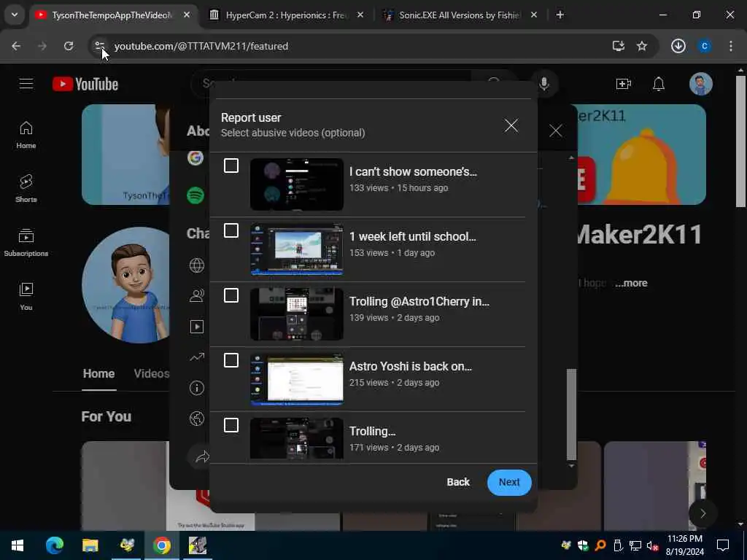Image resolution: width=747 pixels, height=560 pixels.
Task: Click the "133 views • 15 hours ago" text
Action: [398, 188]
